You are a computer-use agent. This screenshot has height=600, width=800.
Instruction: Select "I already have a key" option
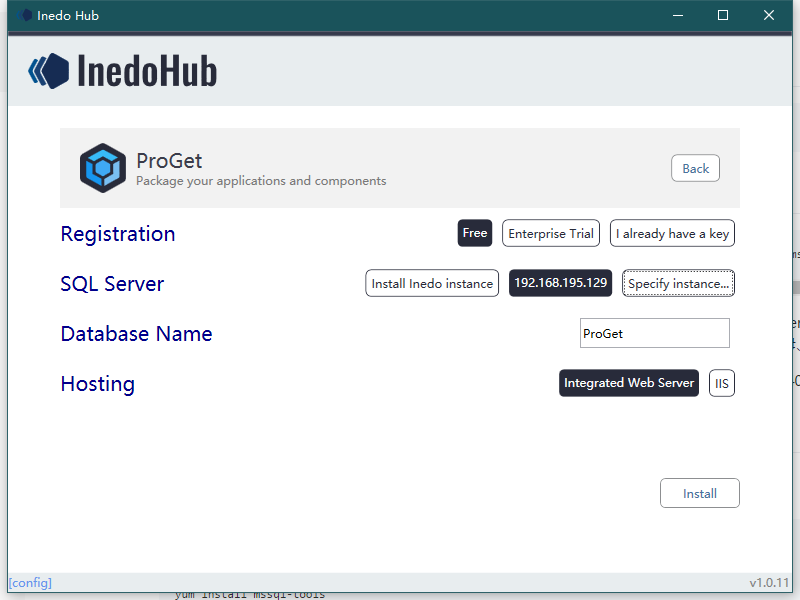point(672,233)
